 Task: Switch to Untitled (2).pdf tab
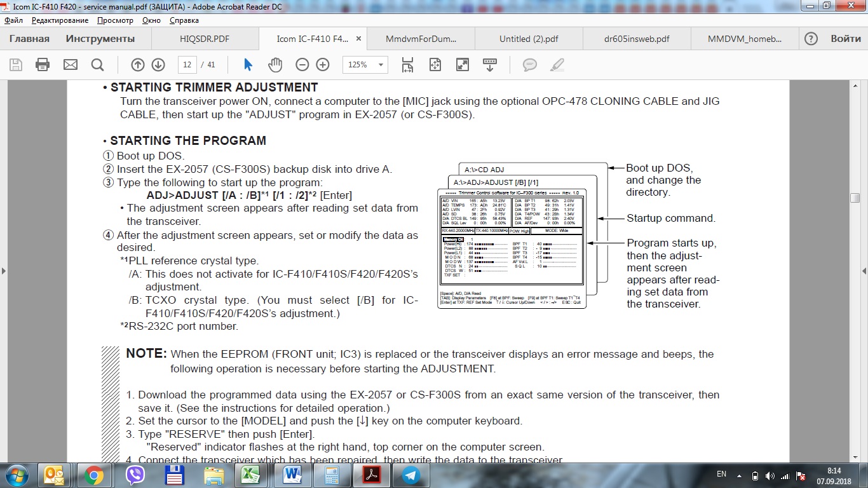click(529, 39)
